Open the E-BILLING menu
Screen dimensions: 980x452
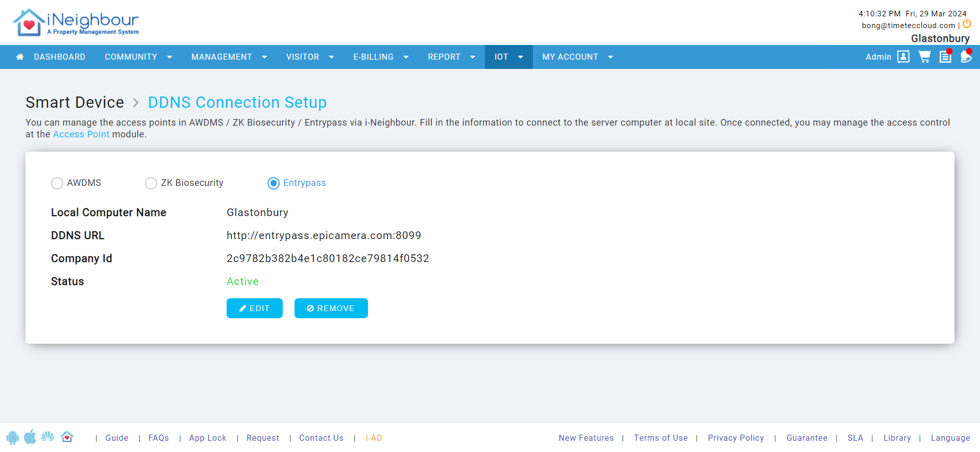pyautogui.click(x=374, y=57)
